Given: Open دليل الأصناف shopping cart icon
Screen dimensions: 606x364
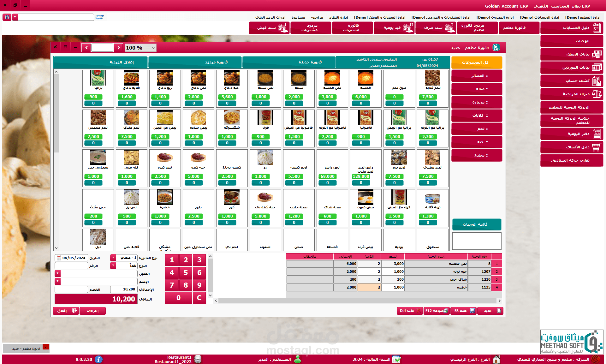Looking at the screenshot, I should point(596,147).
